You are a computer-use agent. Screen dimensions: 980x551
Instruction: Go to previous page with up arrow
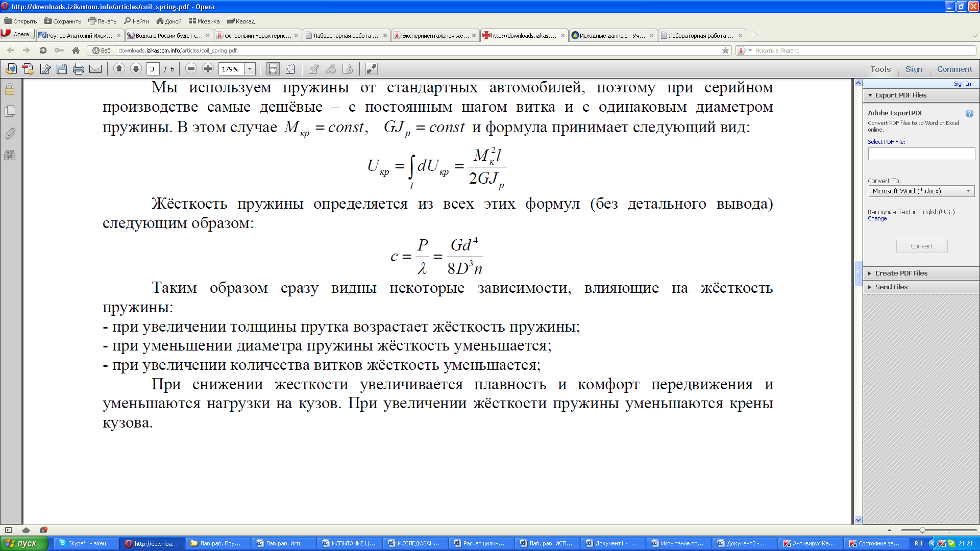(x=119, y=69)
